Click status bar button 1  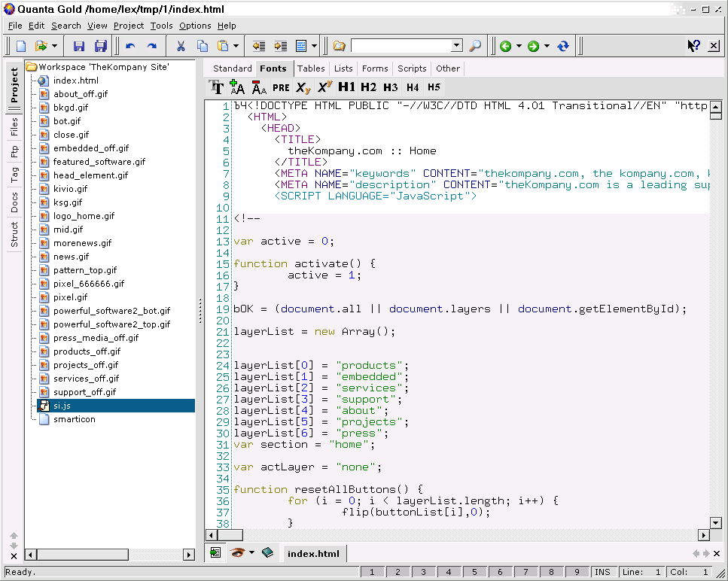click(372, 572)
